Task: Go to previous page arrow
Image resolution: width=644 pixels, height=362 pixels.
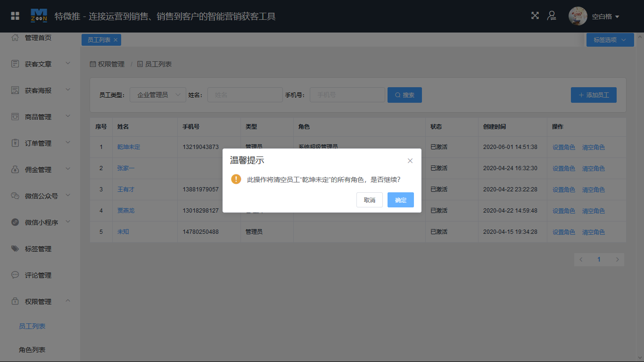Action: tap(581, 260)
